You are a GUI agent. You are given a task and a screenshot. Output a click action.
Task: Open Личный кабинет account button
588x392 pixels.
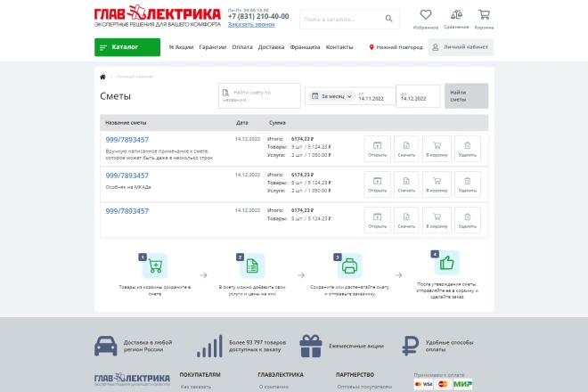pos(461,47)
